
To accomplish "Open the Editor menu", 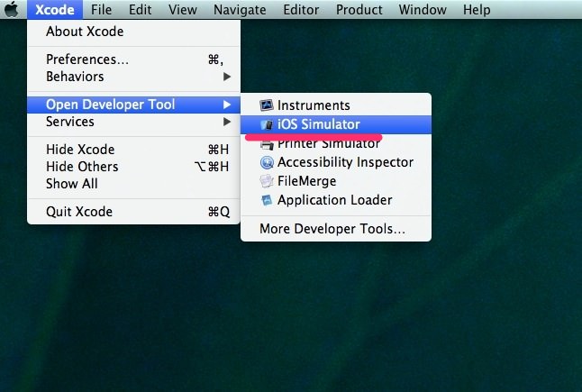I will 301,10.
